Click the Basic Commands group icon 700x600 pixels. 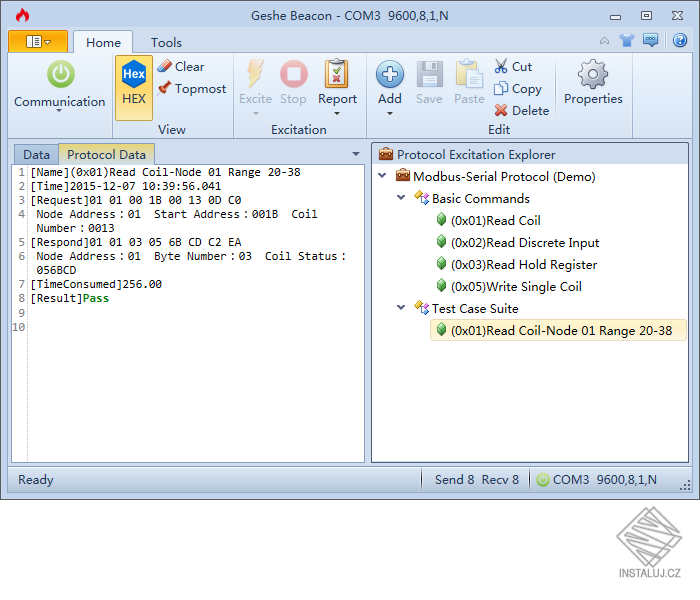(421, 197)
